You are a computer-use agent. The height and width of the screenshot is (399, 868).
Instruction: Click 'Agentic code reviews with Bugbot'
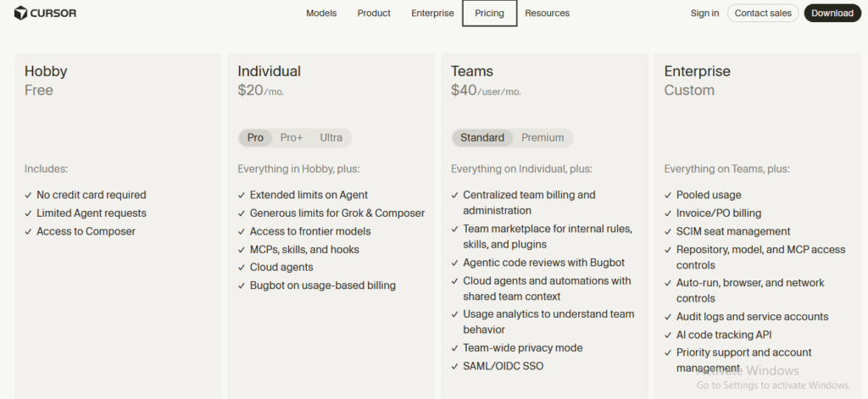(x=543, y=263)
